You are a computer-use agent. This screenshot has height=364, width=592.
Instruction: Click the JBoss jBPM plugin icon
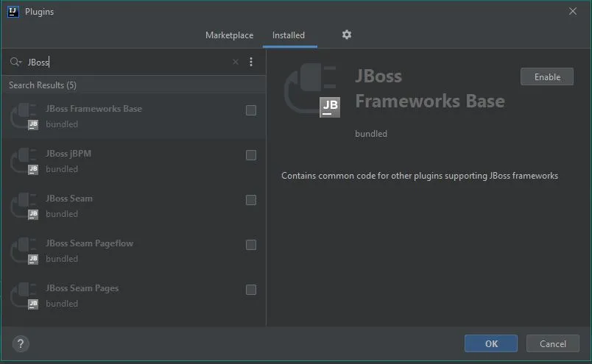click(24, 162)
